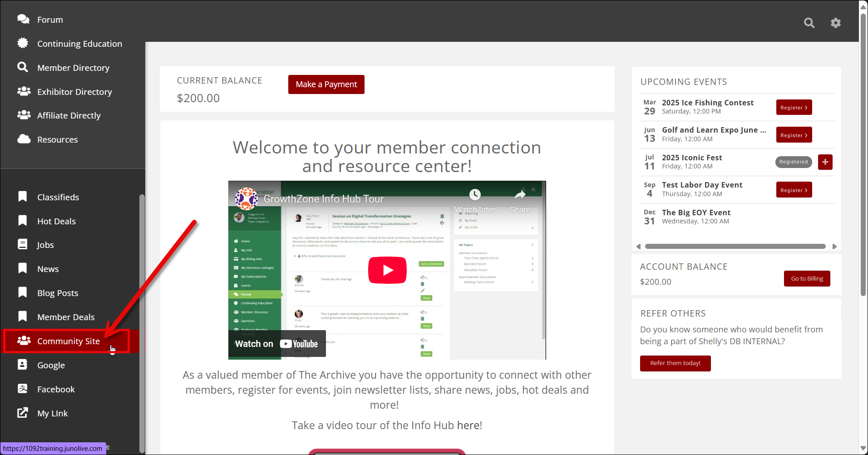Open the settings gear at top right
Screen dimensions: 868x455
[836, 22]
